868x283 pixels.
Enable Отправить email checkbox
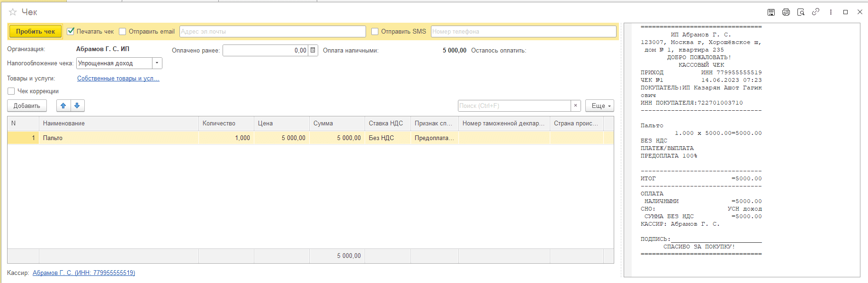point(123,31)
